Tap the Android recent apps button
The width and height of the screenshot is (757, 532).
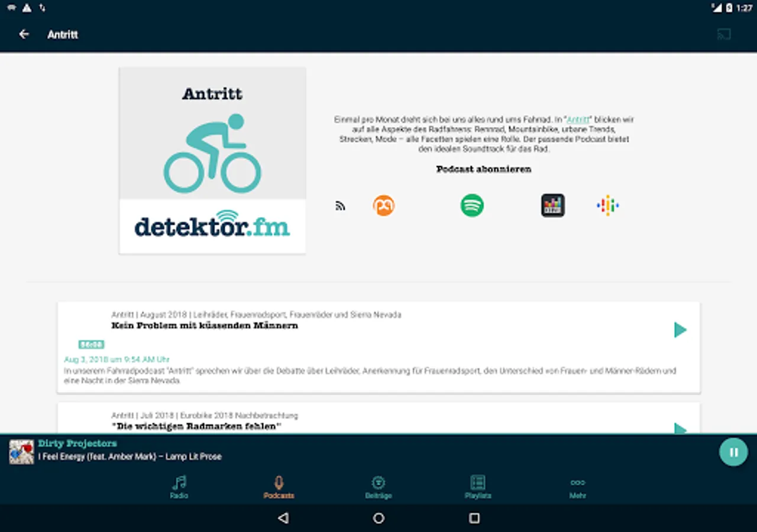[474, 518]
